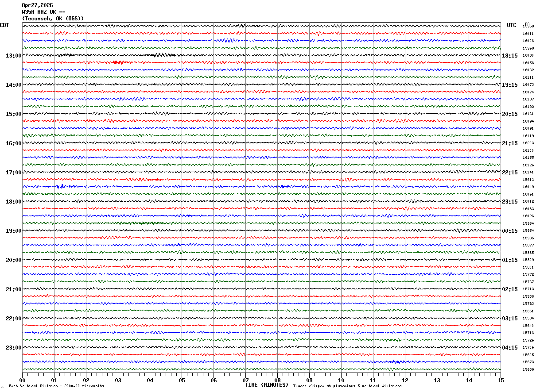The height and width of the screenshot is (392, 536).
Task: Select the 20:00 CDT hour label
Action: pyautogui.click(x=13, y=260)
